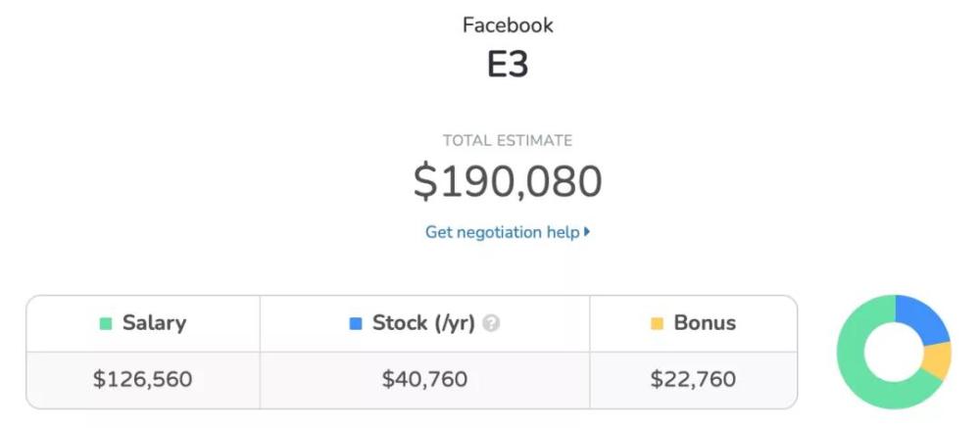Click the $190,080 total estimate figure
Viewport: 980px width, 428px height.
coord(508,182)
